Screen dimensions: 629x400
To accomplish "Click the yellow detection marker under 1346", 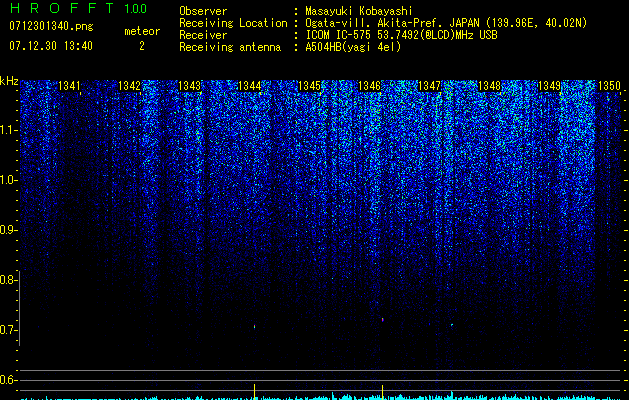I will pos(383,392).
